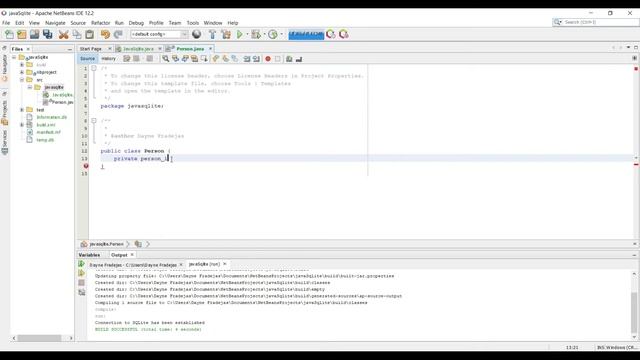Open the default config combo box
The height and width of the screenshot is (360, 640).
coord(159,34)
